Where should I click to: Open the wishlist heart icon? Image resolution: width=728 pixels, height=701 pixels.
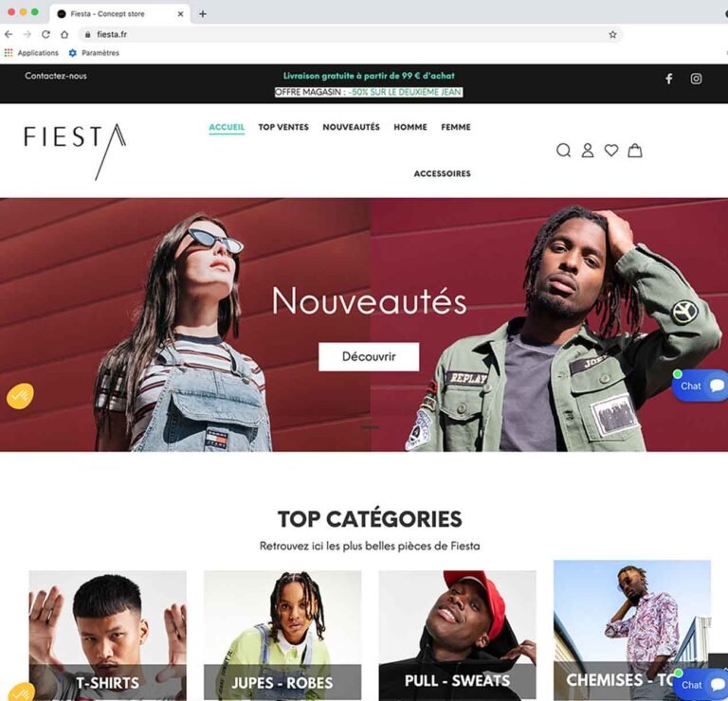pyautogui.click(x=611, y=151)
